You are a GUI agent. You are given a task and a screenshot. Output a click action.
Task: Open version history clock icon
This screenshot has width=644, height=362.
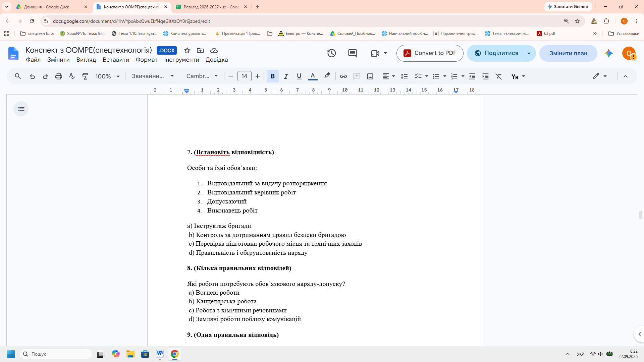(331, 53)
